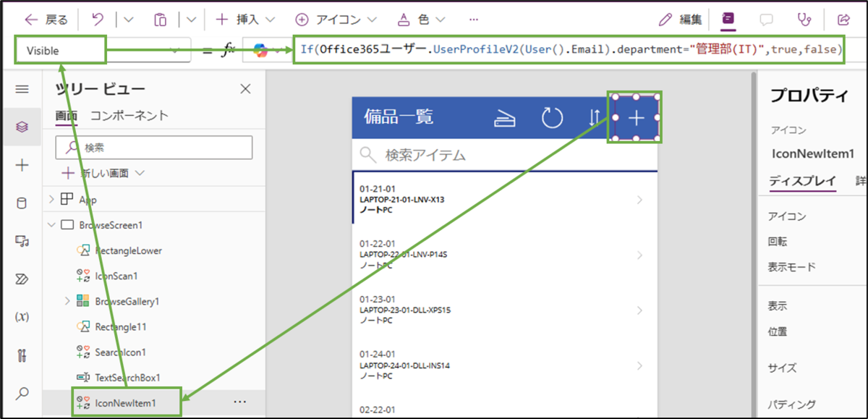Image resolution: width=868 pixels, height=419 pixels.
Task: Click the tree view 検索 search box
Action: pyautogui.click(x=154, y=147)
